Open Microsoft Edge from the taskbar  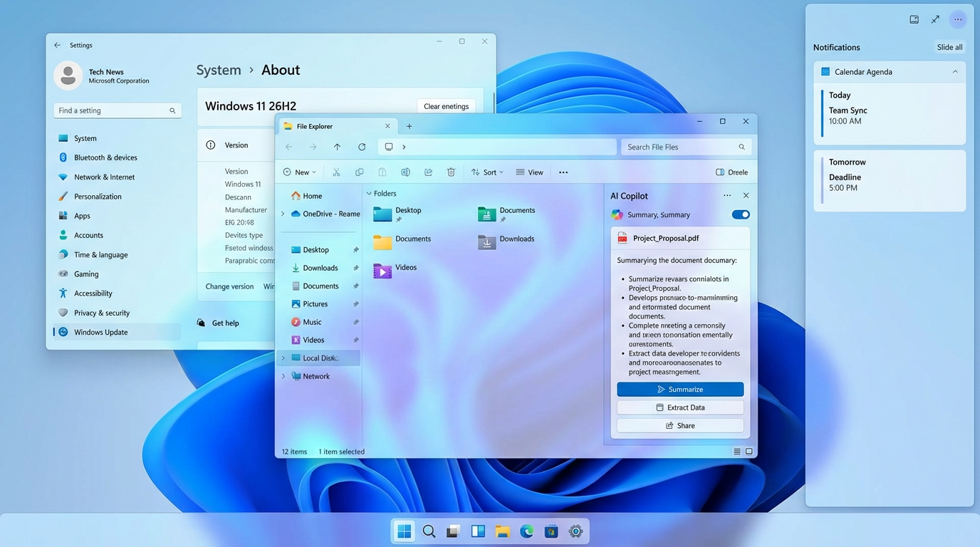tap(527, 531)
